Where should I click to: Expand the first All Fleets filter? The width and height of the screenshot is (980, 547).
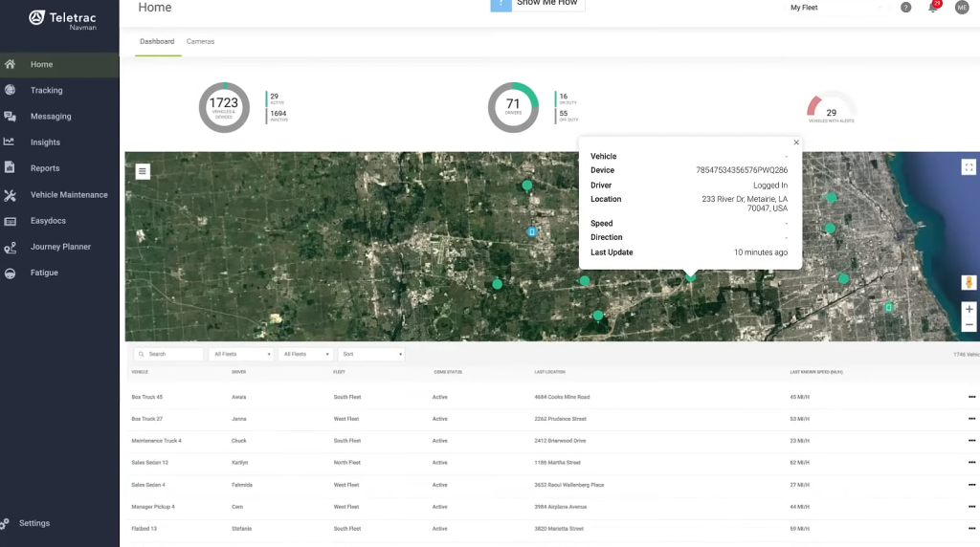pos(241,354)
